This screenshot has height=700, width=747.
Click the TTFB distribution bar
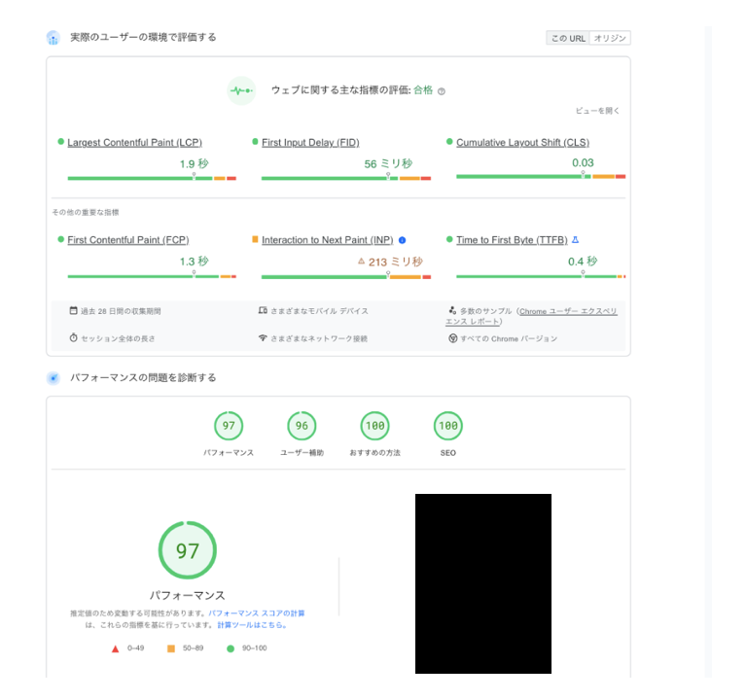click(x=541, y=276)
